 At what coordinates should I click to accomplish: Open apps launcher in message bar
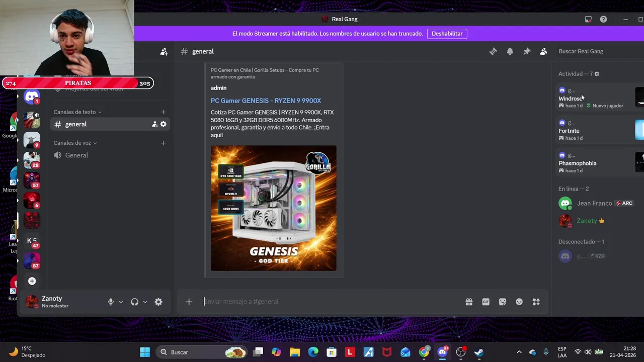tap(536, 302)
